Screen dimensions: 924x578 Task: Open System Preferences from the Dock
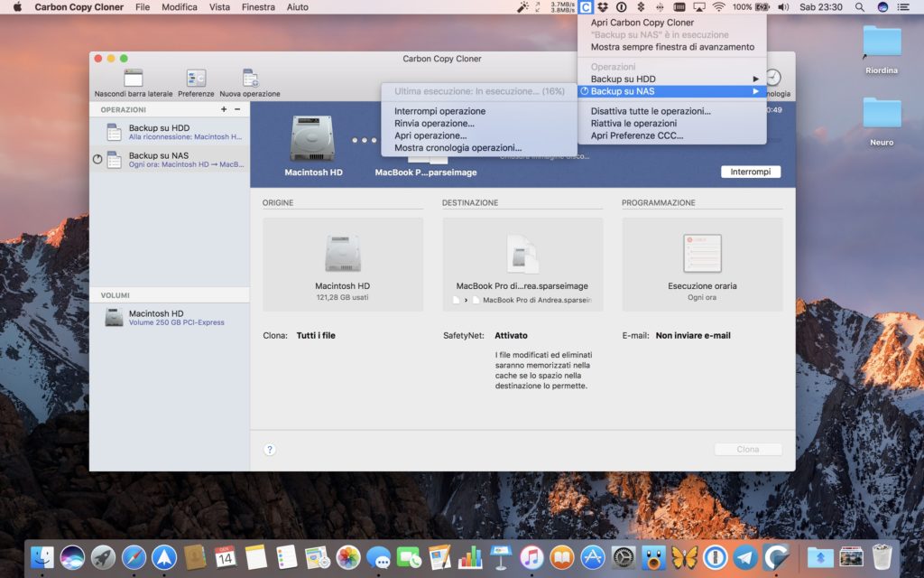coord(624,557)
